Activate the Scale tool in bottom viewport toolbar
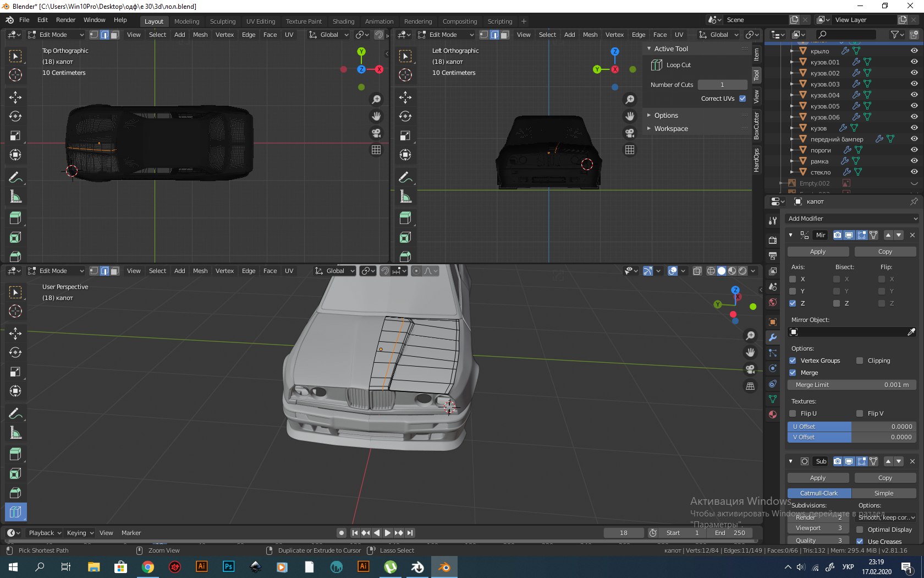This screenshot has height=578, width=924. 15,372
